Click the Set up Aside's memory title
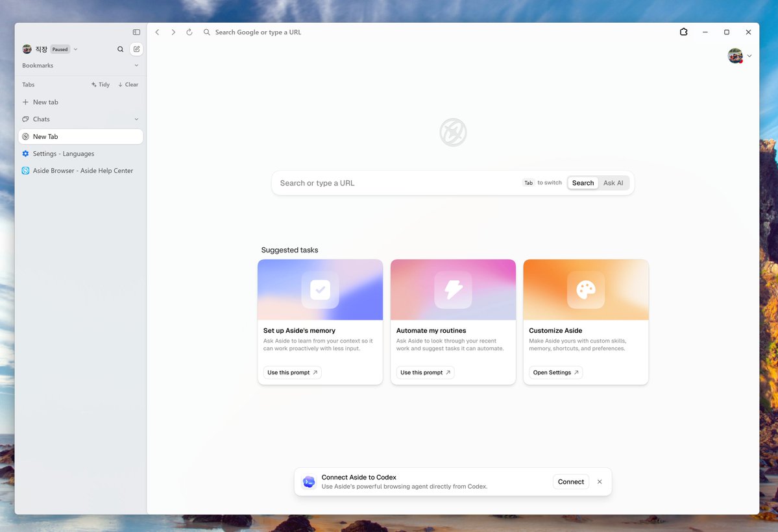Screen dimensions: 778x532 tap(299, 330)
